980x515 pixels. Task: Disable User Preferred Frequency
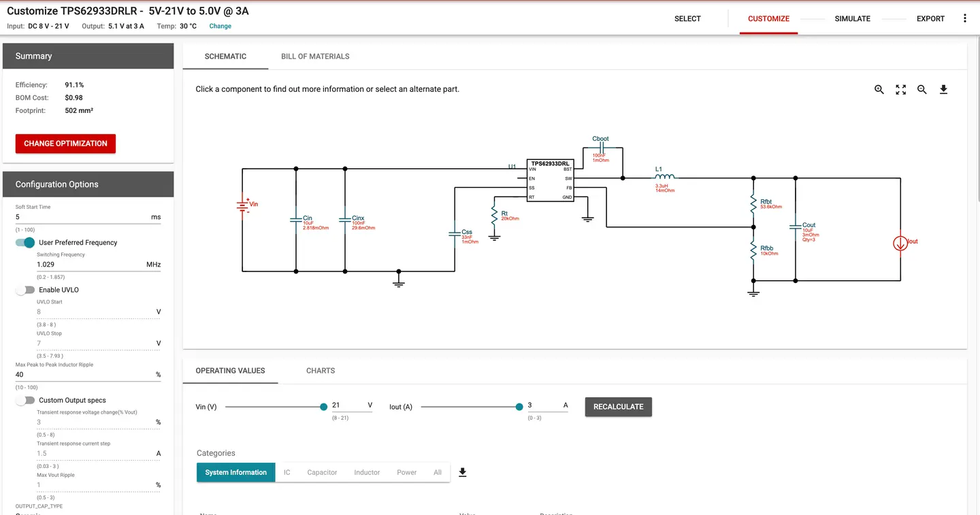pos(25,243)
